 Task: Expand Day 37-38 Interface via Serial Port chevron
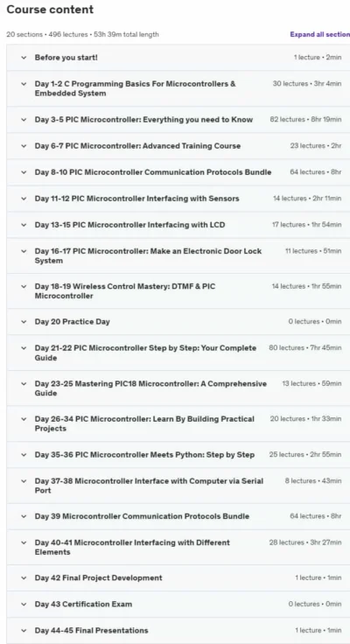point(24,481)
